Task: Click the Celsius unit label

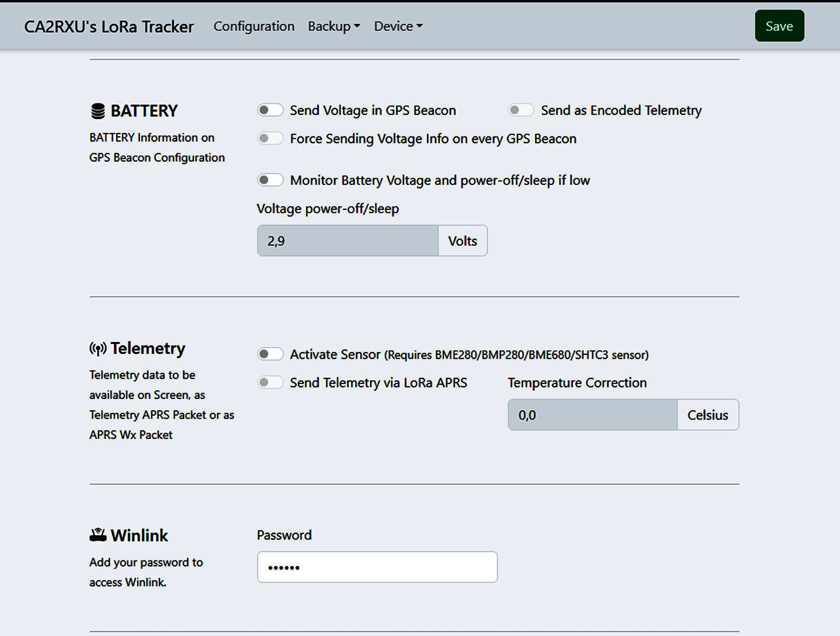Action: [x=707, y=415]
